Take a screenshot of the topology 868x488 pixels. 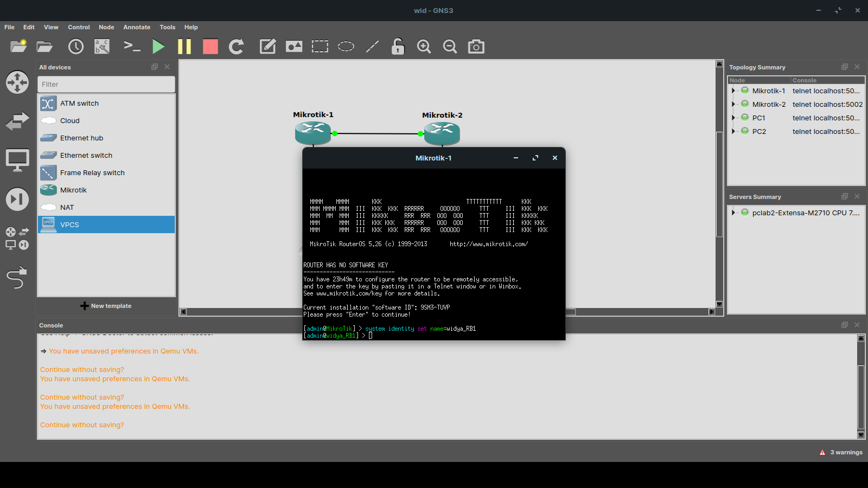pos(476,47)
